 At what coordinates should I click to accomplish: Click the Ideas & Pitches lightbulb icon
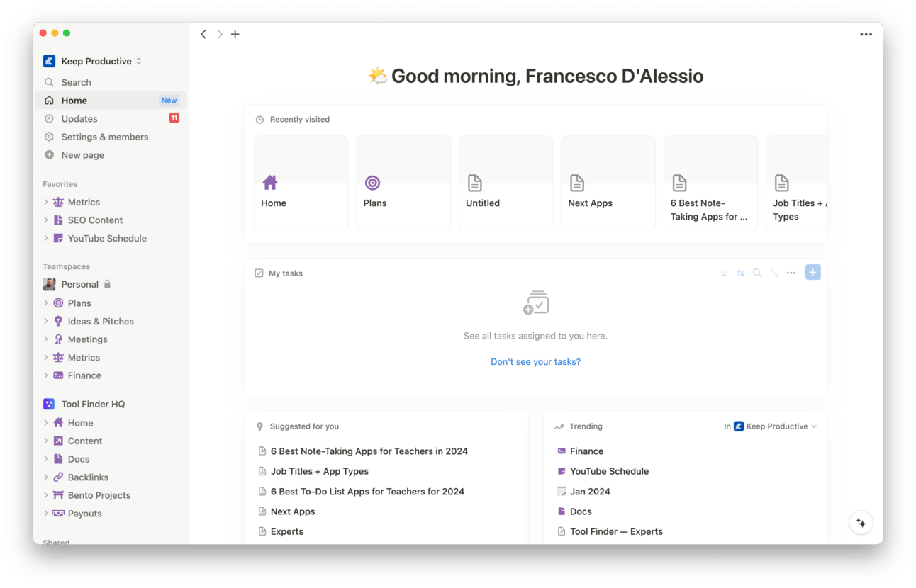(x=58, y=321)
